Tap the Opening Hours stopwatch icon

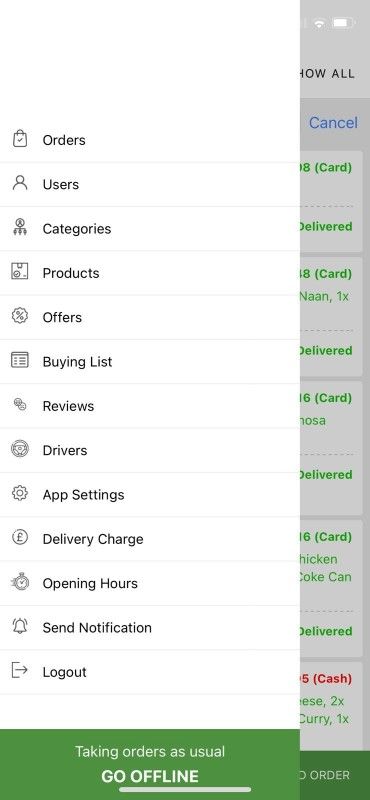pyautogui.click(x=20, y=582)
